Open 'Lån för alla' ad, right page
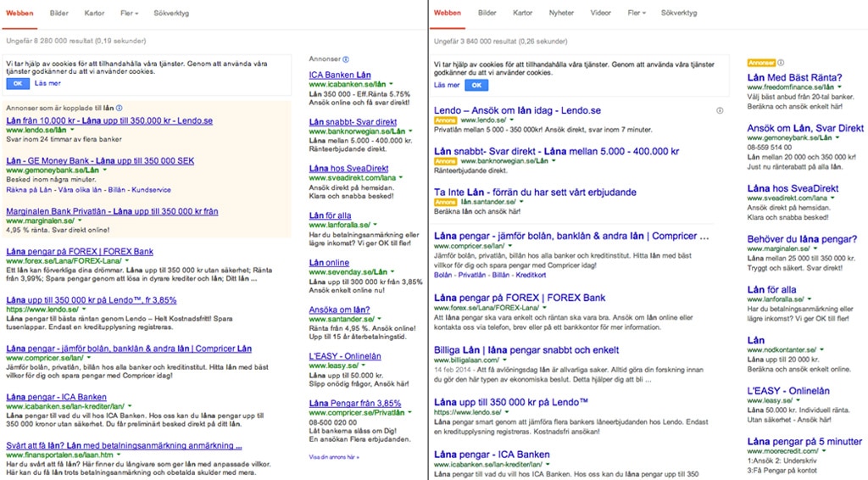This screenshot has width=868, height=480. [x=771, y=289]
